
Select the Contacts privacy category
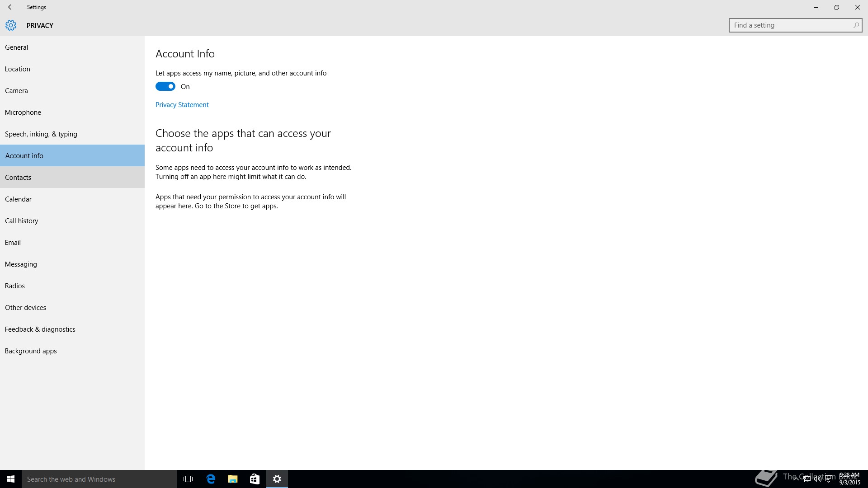18,177
